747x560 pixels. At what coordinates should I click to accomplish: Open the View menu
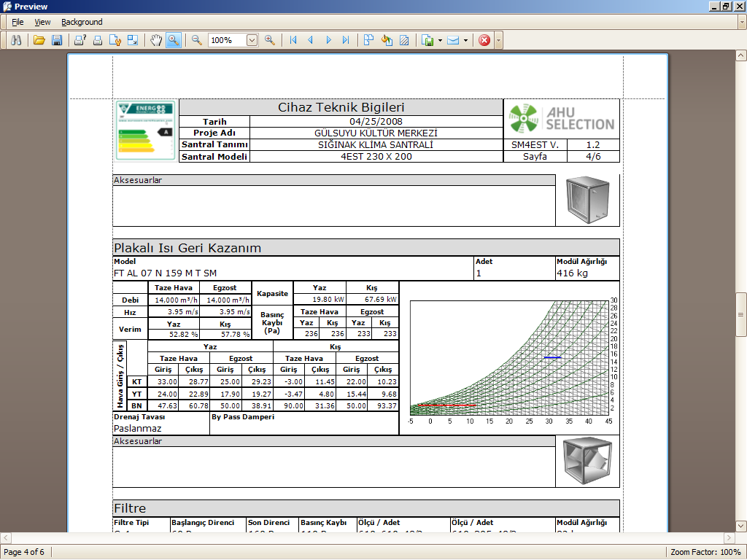coord(42,22)
